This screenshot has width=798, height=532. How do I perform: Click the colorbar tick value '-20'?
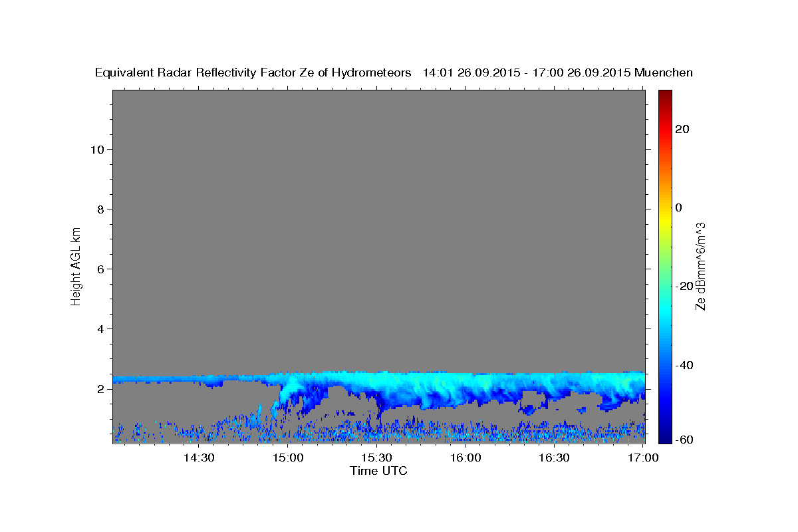(684, 286)
